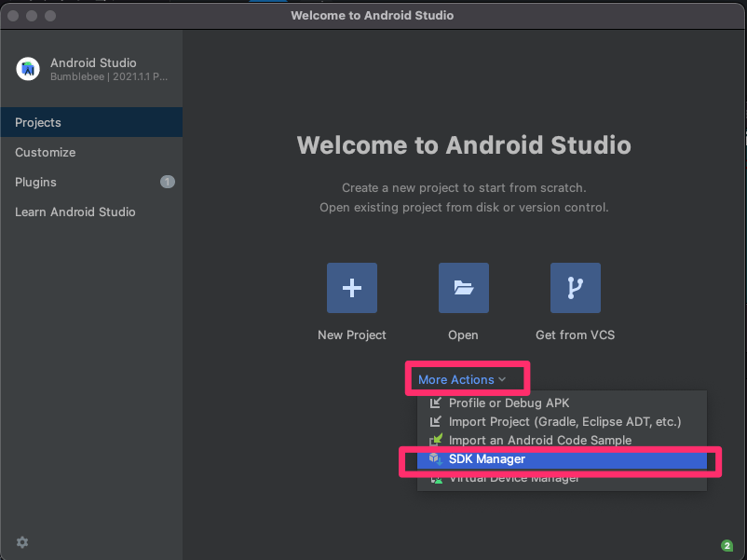
Task: Click the Open label under folder
Action: 463,335
